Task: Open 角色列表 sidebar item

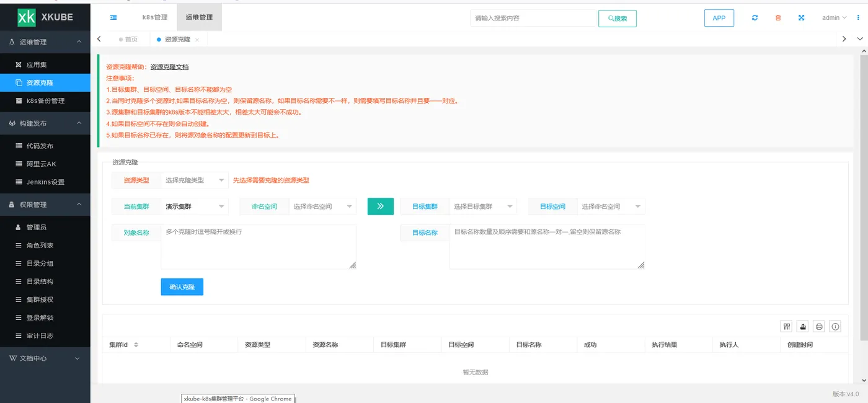Action: pyautogui.click(x=45, y=245)
